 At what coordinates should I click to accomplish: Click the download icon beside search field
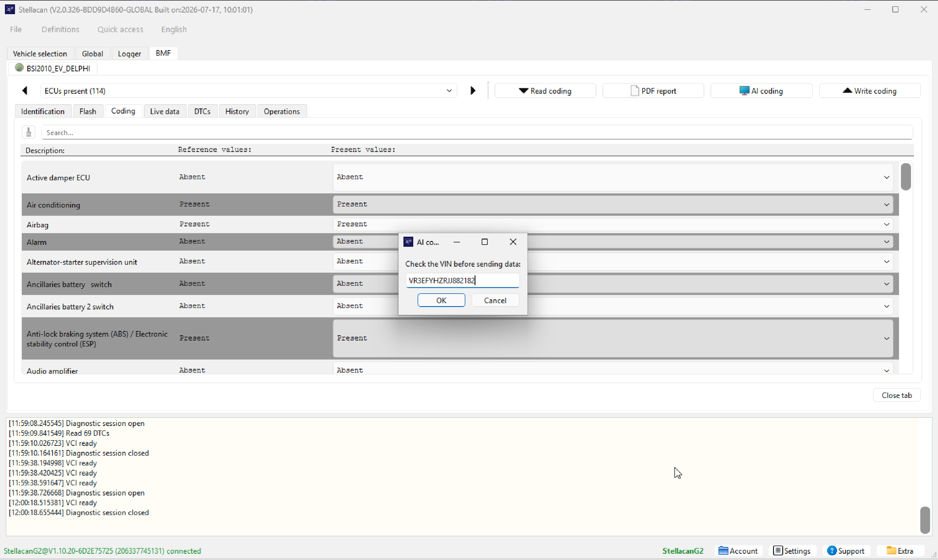29,132
